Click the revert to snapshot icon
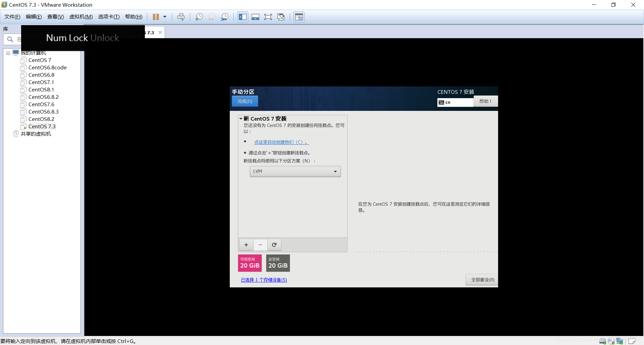Viewport: 644px width, 345px height. (212, 17)
